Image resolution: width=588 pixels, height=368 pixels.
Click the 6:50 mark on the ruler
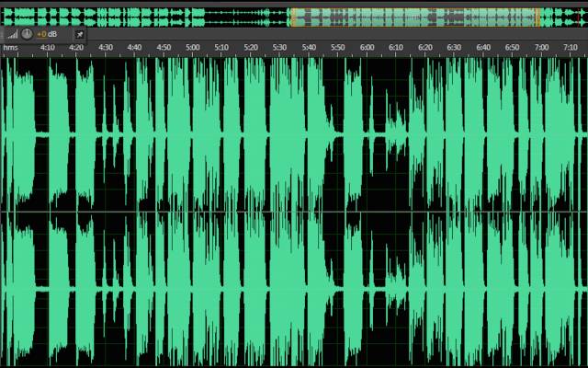pyautogui.click(x=512, y=47)
